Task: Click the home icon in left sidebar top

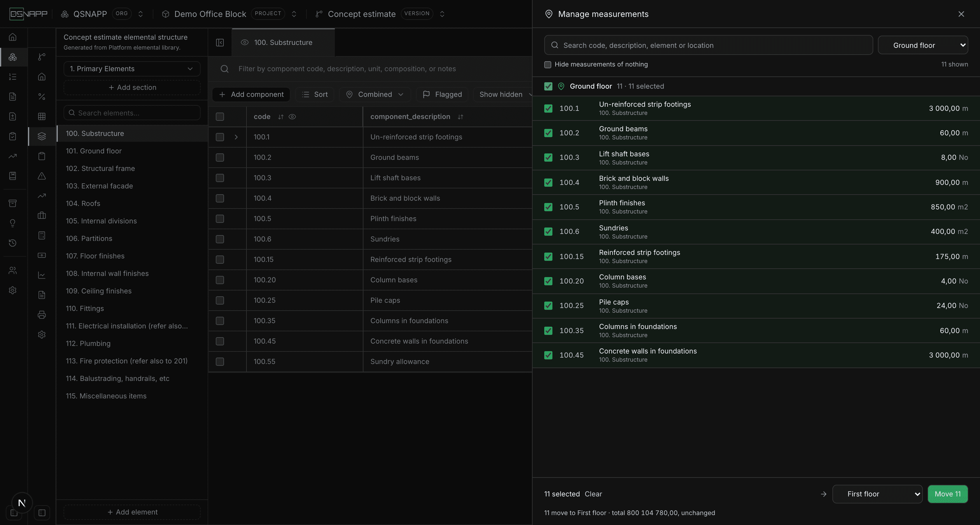Action: pyautogui.click(x=13, y=37)
